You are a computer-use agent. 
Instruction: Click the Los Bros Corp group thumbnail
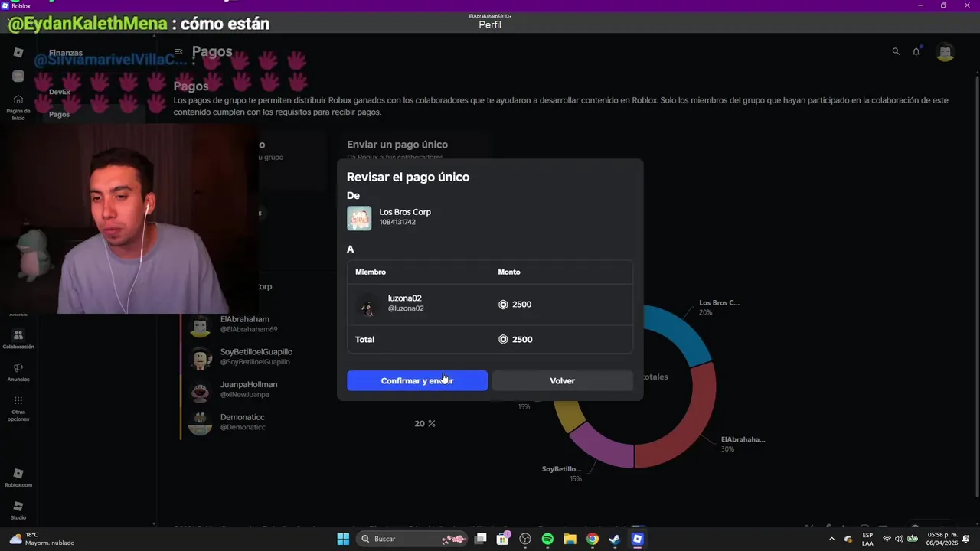pyautogui.click(x=359, y=218)
